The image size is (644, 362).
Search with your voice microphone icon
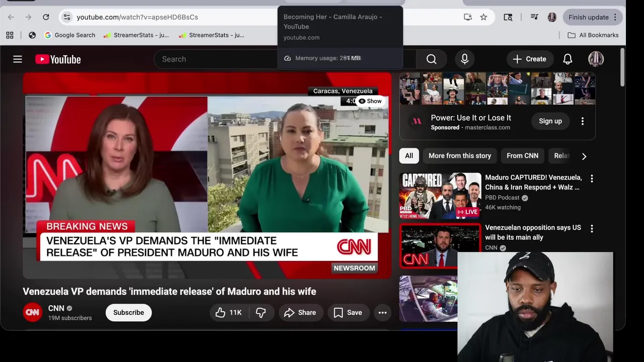pos(465,59)
